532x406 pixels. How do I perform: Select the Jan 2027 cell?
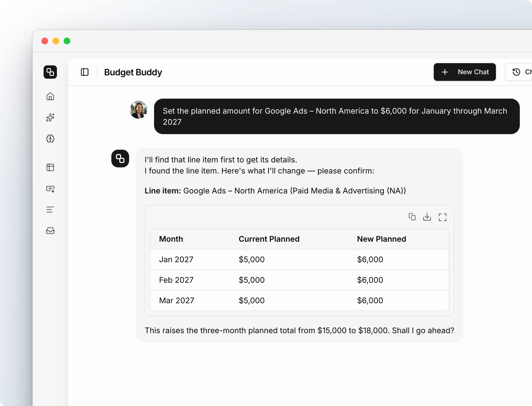pyautogui.click(x=176, y=259)
